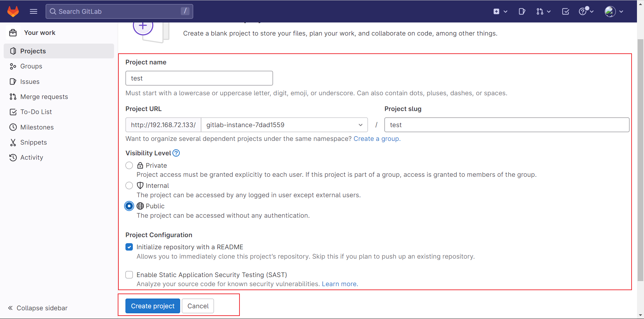Click the Projects sidebar icon

[x=13, y=51]
